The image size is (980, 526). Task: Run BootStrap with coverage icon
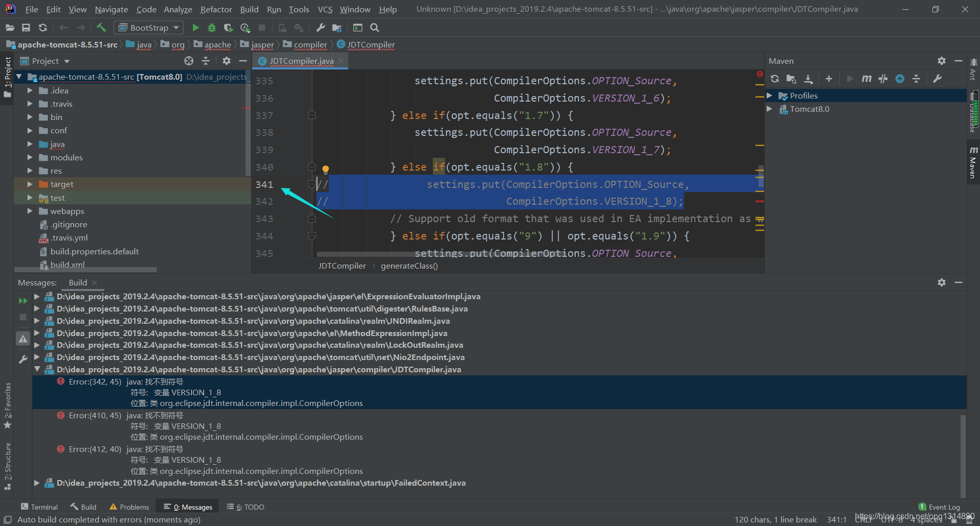(x=229, y=28)
